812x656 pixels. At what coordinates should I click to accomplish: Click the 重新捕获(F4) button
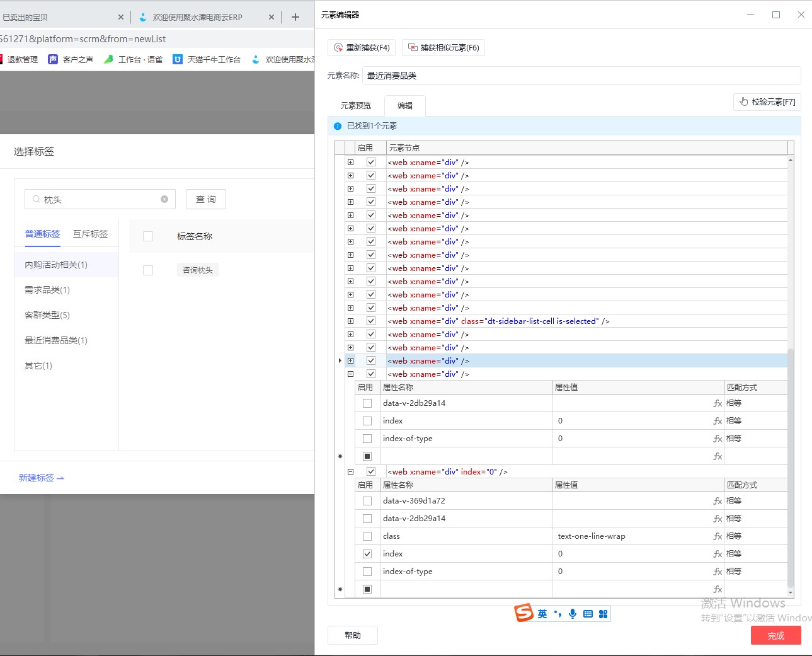coord(362,47)
